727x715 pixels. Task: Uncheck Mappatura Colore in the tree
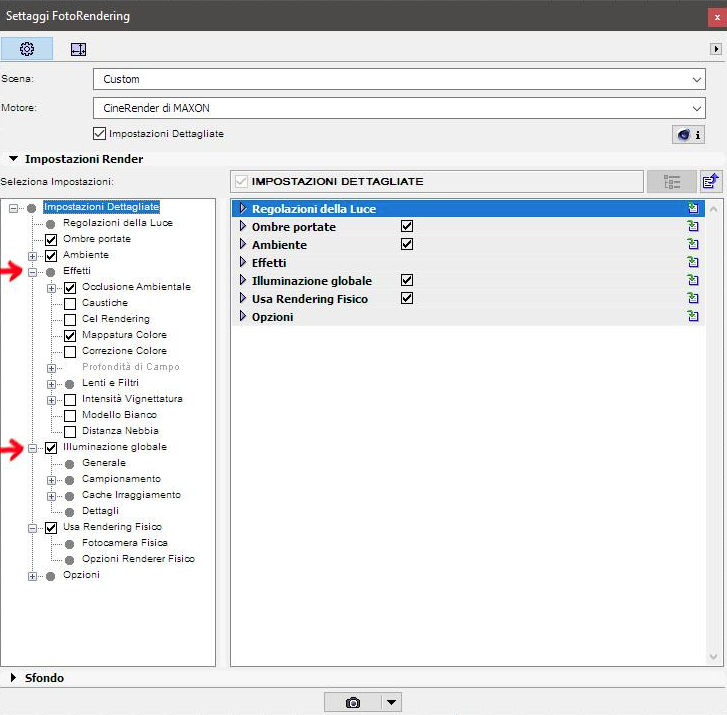[70, 335]
